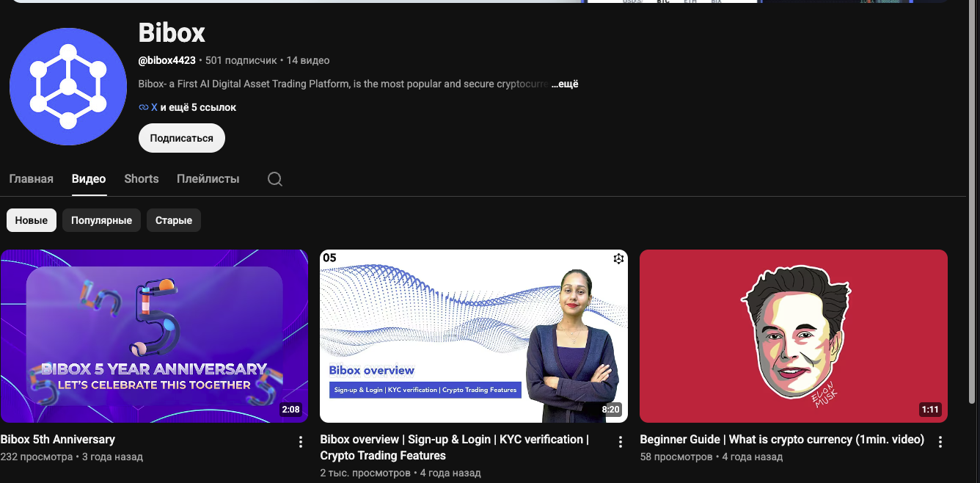Click the 501 подписчик count
Image resolution: width=980 pixels, height=483 pixels.
(241, 60)
